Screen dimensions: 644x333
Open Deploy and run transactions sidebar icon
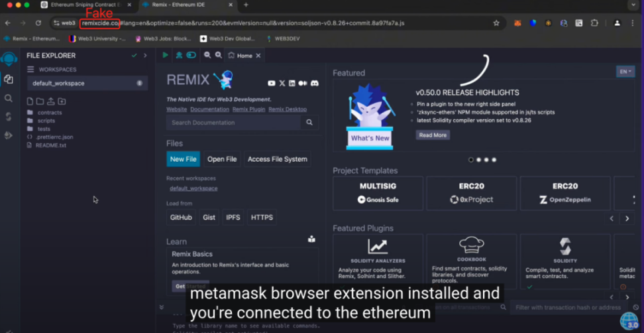pos(8,135)
